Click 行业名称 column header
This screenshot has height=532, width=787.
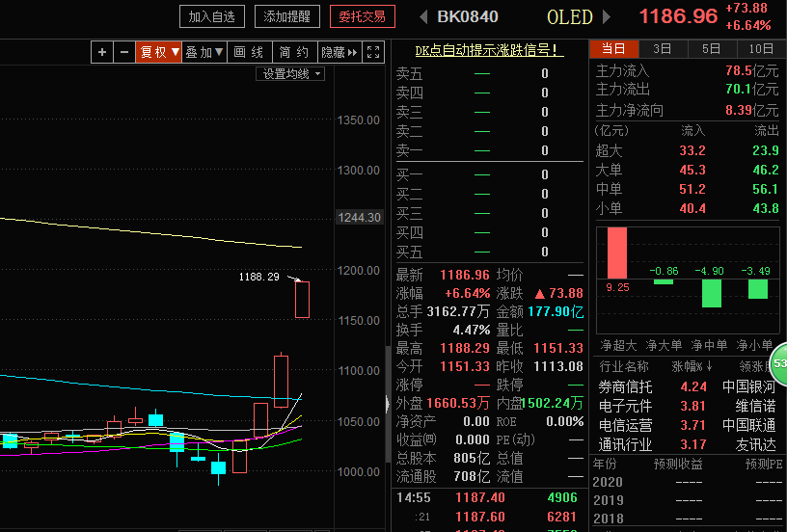click(x=624, y=366)
